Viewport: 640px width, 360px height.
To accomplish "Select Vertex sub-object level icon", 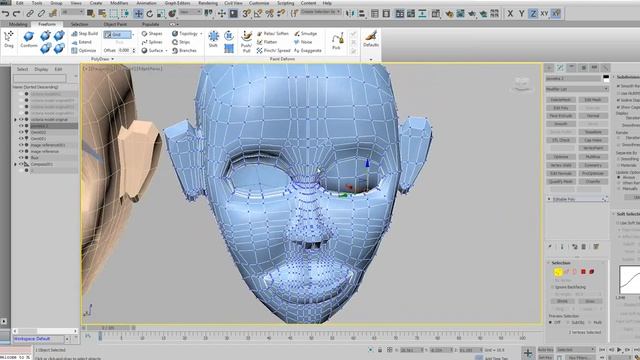I will [x=558, y=272].
